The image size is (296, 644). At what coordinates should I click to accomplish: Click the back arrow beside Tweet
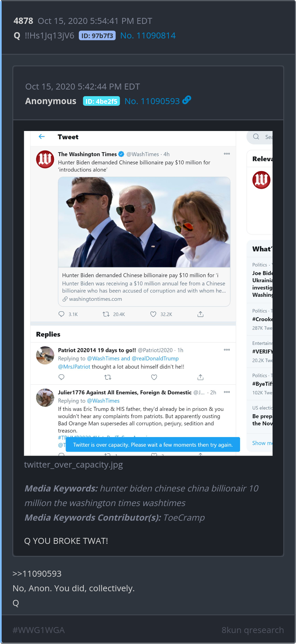[42, 137]
